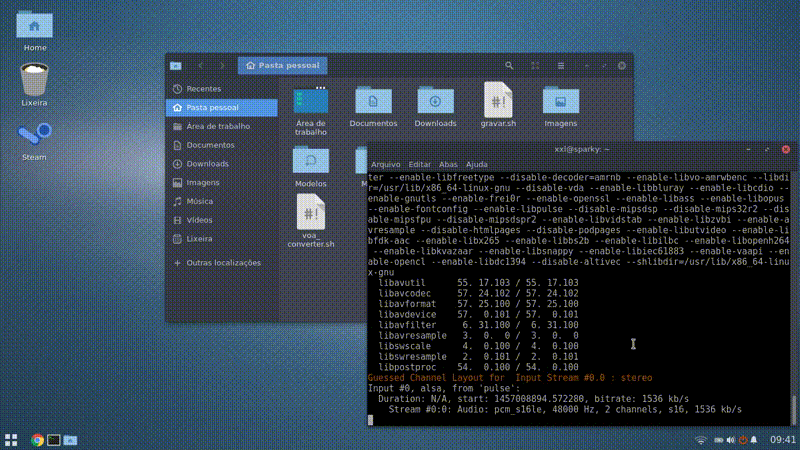Open the Downloads folder icon
The image size is (800, 450).
point(435,103)
